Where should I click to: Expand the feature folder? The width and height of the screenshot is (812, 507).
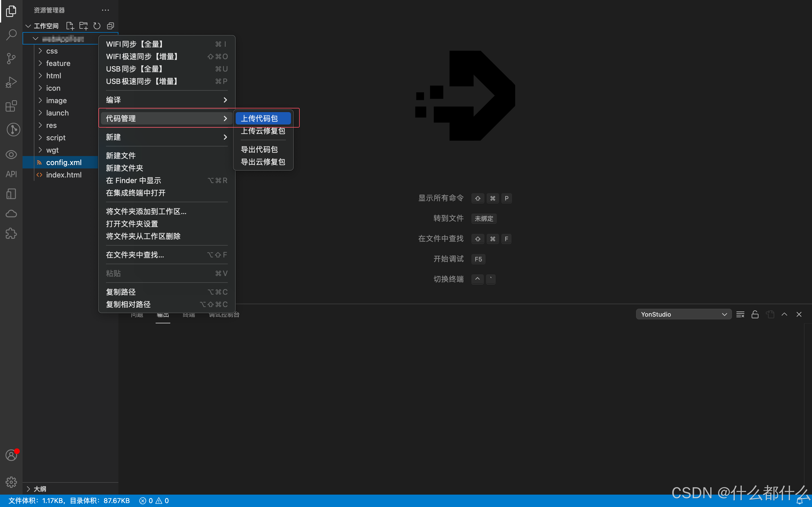[x=58, y=63]
